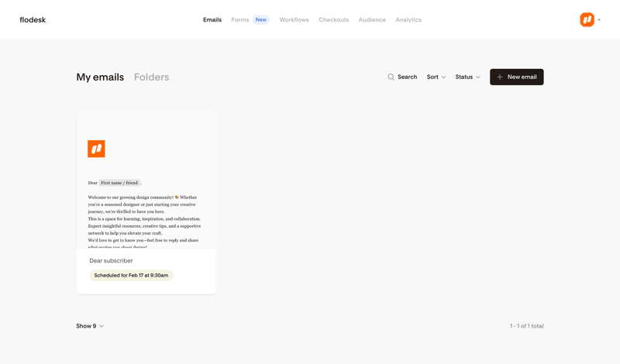Click the search magnifier icon
620x364 pixels.
pos(391,77)
